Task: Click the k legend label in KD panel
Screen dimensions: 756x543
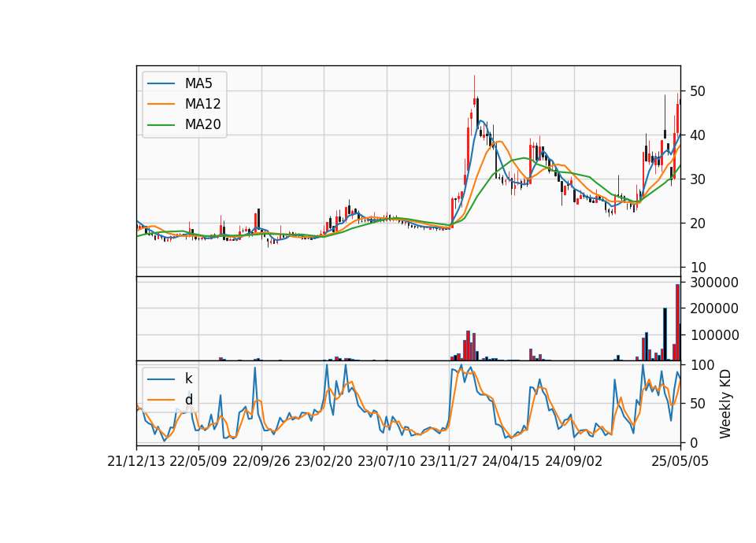Action: pos(188,379)
